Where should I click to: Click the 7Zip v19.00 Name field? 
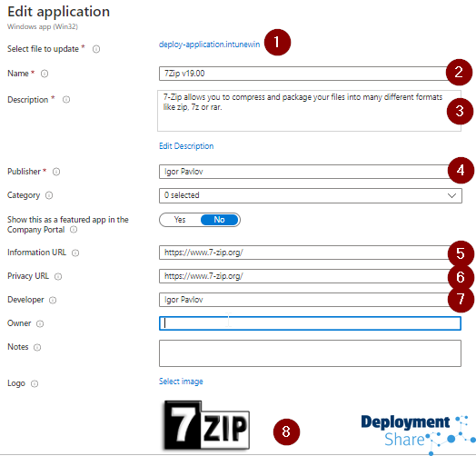click(x=303, y=74)
